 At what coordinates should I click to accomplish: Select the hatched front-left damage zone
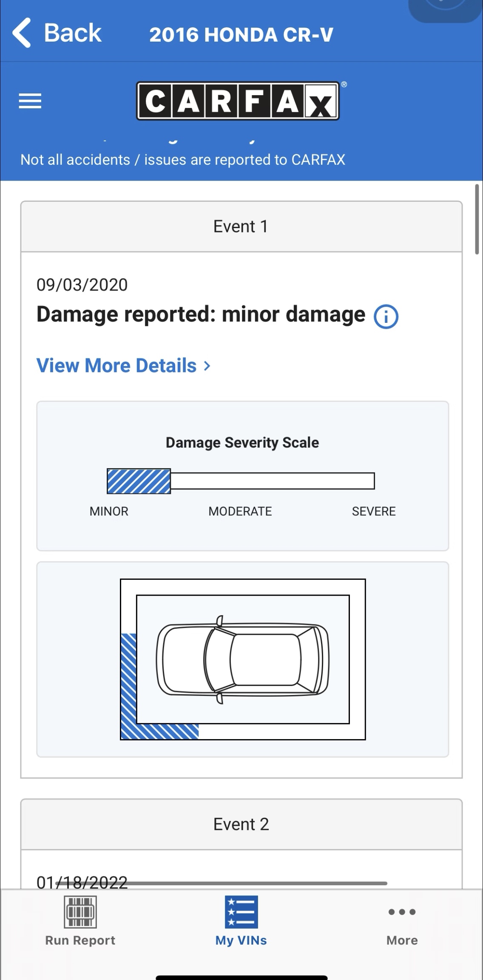click(128, 697)
